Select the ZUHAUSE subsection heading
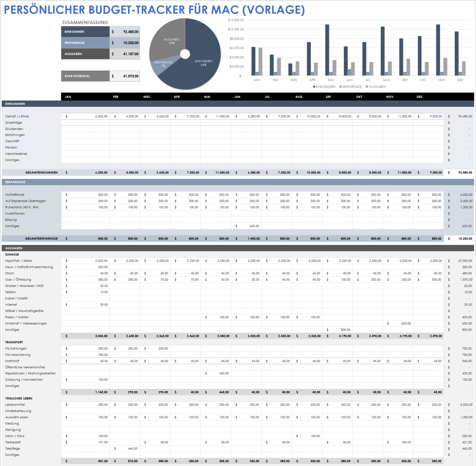 [x=12, y=255]
